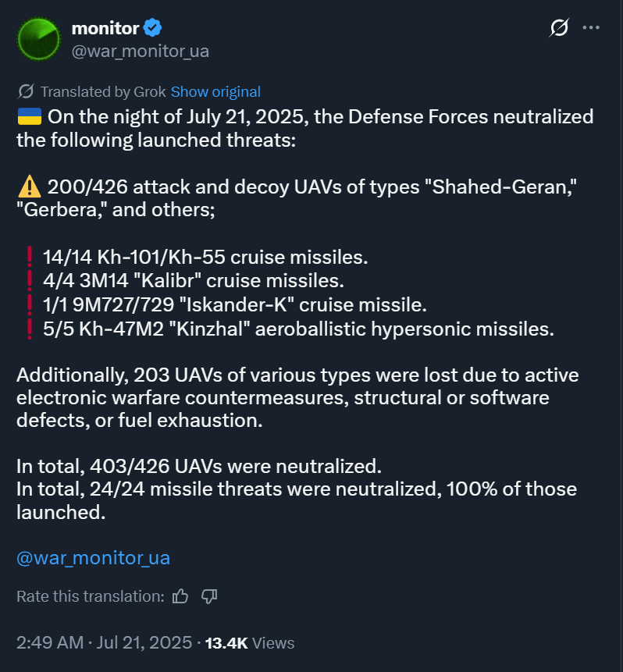The image size is (623, 672).
Task: Open the @war_monitor_ua handle below the name
Action: (x=141, y=51)
